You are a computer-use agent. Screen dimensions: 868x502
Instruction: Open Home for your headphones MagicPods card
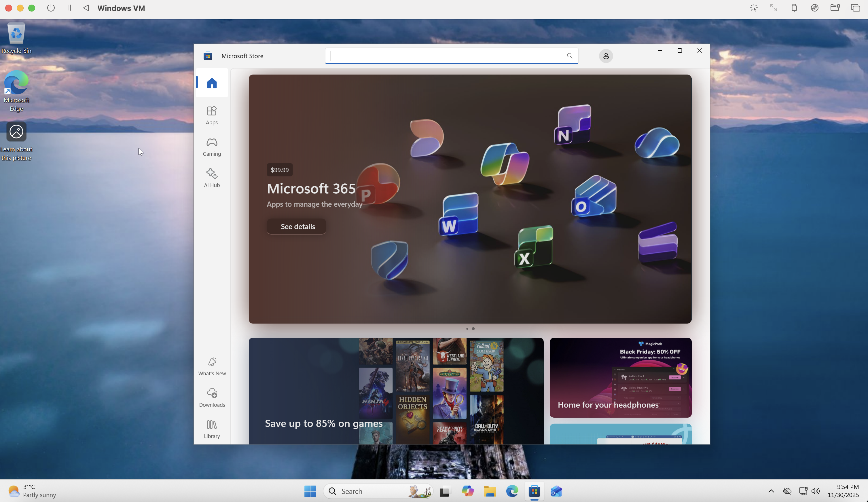620,377
